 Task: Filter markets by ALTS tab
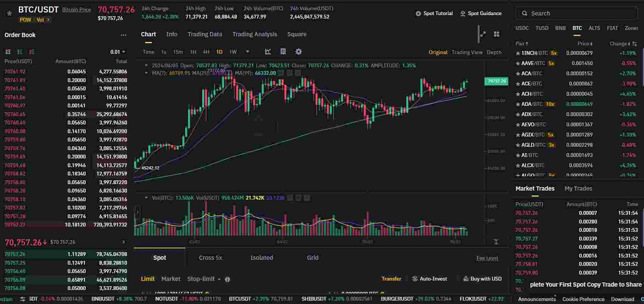click(x=594, y=28)
